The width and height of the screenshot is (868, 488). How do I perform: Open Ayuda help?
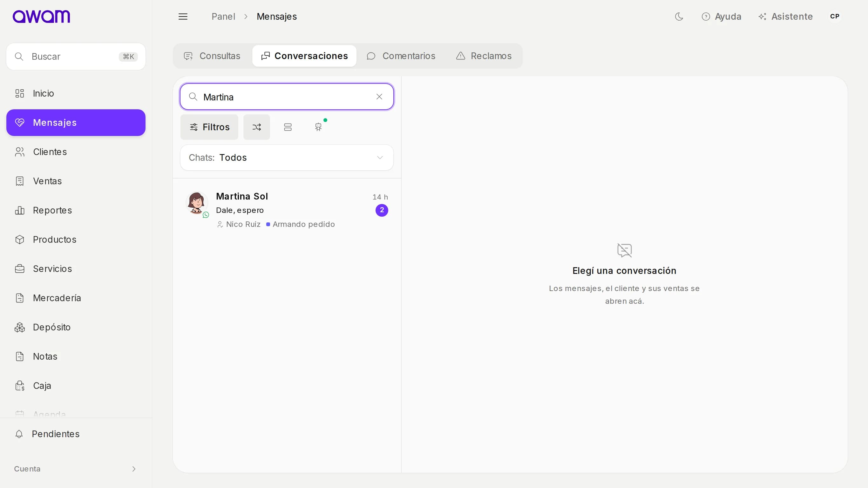[721, 17]
